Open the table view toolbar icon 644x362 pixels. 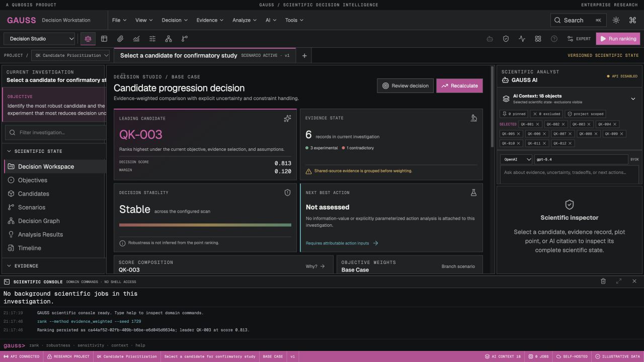coord(104,39)
